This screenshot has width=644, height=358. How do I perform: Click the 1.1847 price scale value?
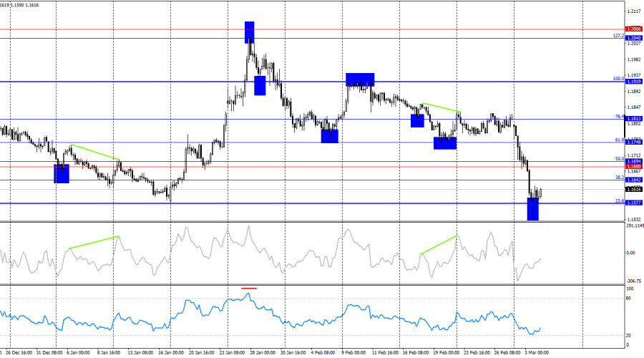pos(634,107)
